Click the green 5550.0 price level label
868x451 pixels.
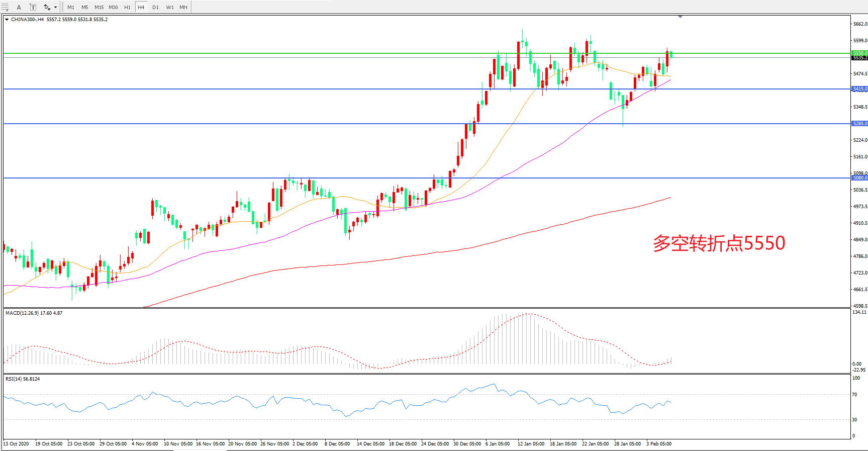859,53
